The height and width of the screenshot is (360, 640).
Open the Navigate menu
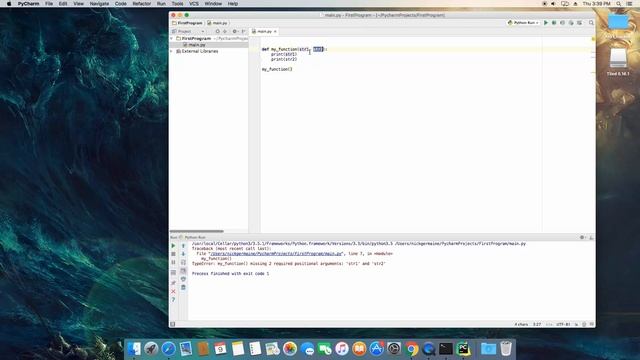click(99, 4)
